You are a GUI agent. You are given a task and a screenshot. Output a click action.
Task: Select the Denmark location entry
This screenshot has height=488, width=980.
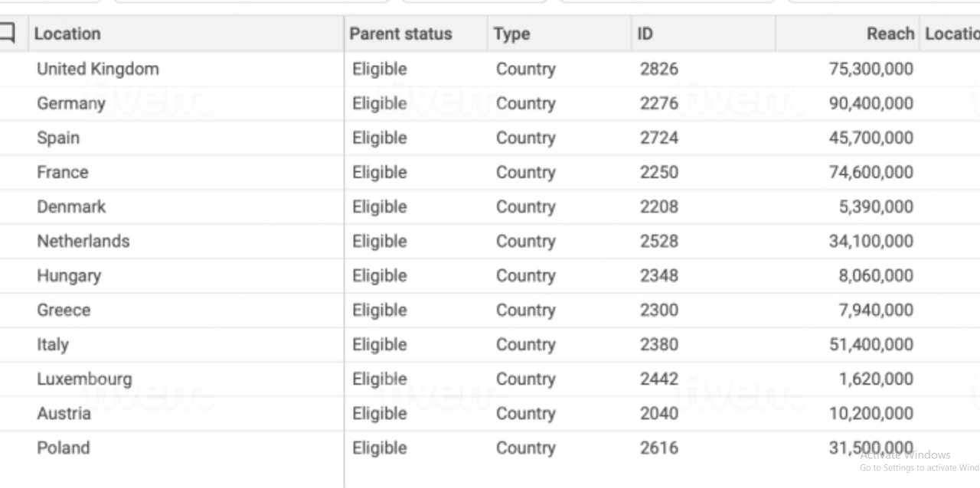point(71,207)
